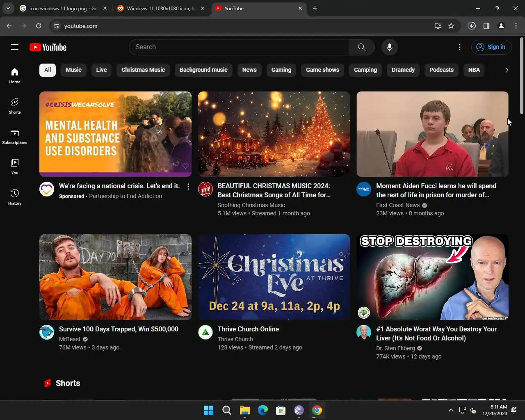Open Windows Start menu
The width and height of the screenshot is (525, 420).
tap(208, 410)
